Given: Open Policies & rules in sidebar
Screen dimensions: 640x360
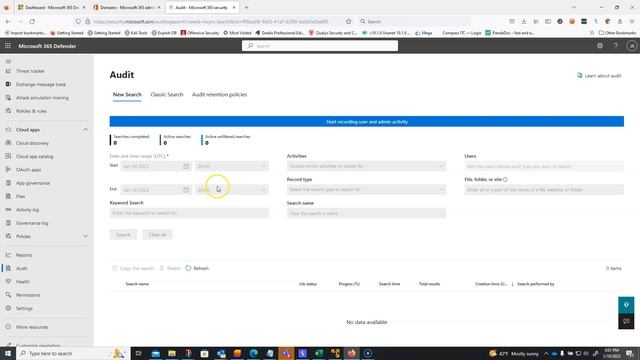Looking at the screenshot, I should 31,111.
